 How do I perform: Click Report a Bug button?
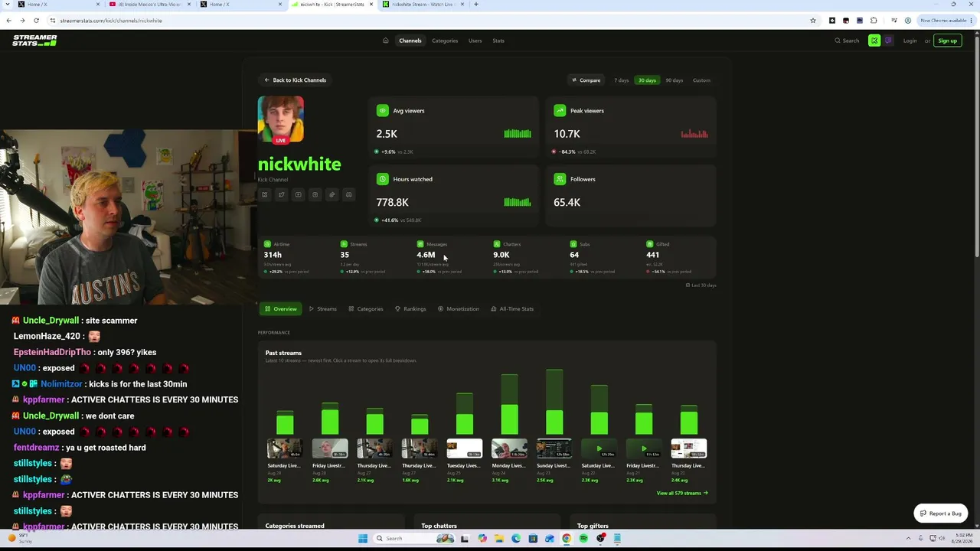[x=941, y=514]
